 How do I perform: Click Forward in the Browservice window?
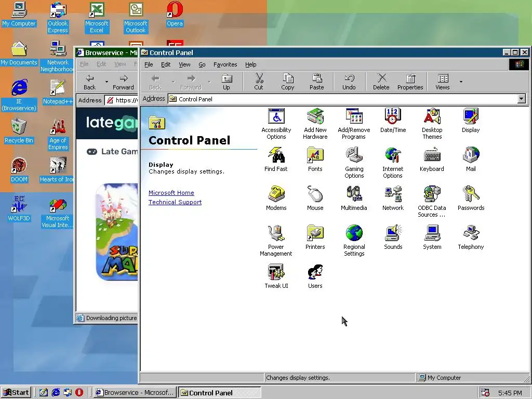[x=123, y=82]
